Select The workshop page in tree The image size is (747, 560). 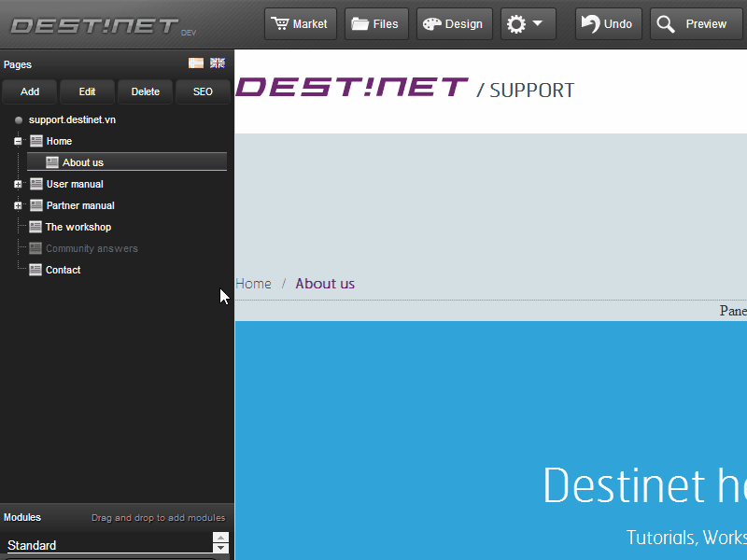[78, 227]
